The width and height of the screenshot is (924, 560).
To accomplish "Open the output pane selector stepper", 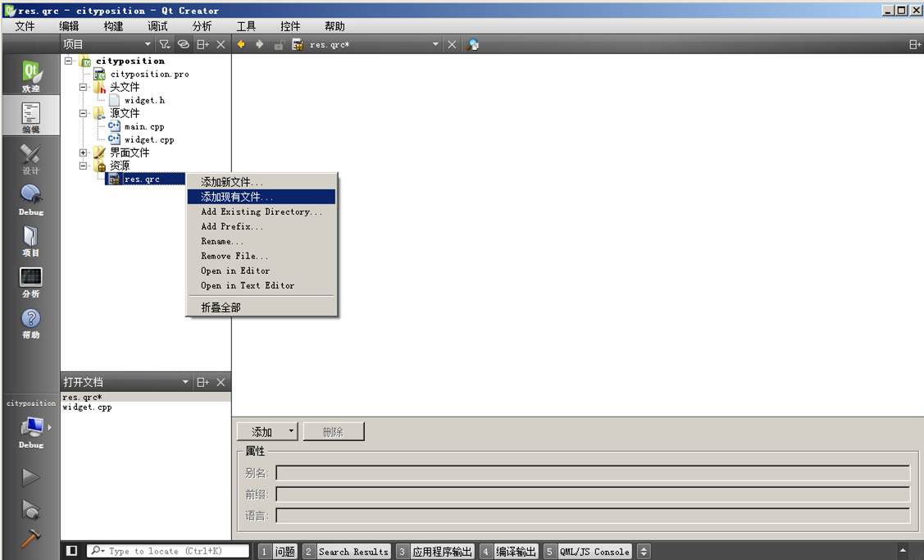I will (644, 551).
